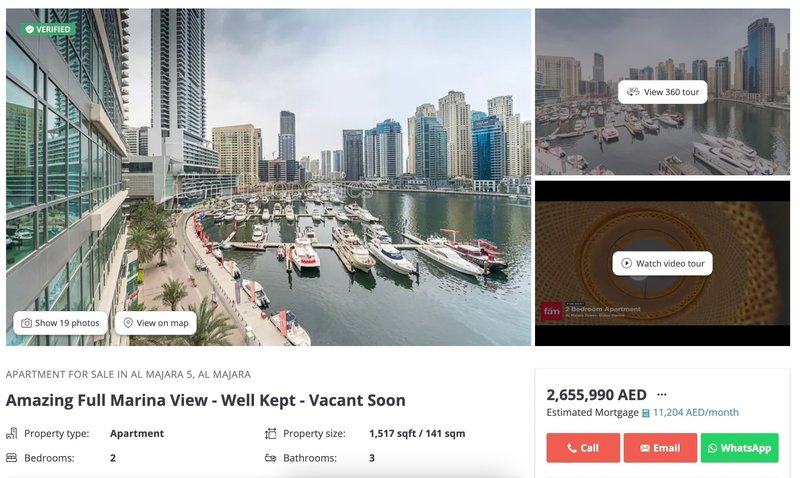Show 19 photos of the listing

[60, 323]
